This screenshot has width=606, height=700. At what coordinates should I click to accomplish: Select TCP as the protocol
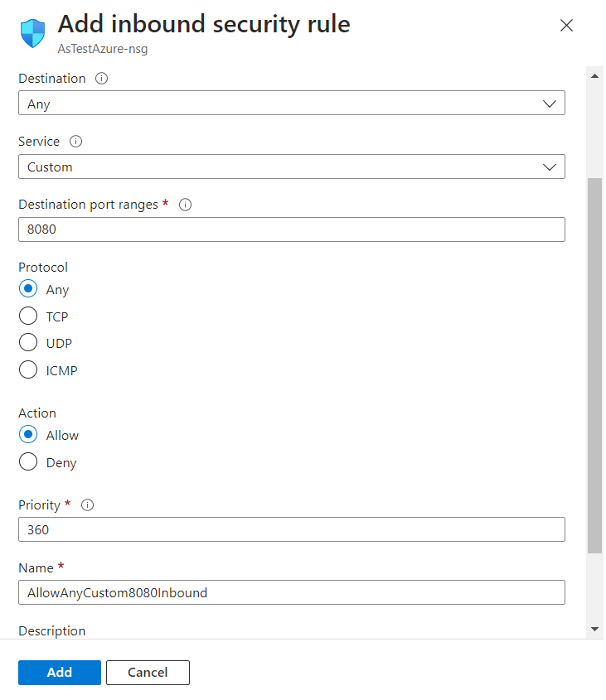(28, 316)
